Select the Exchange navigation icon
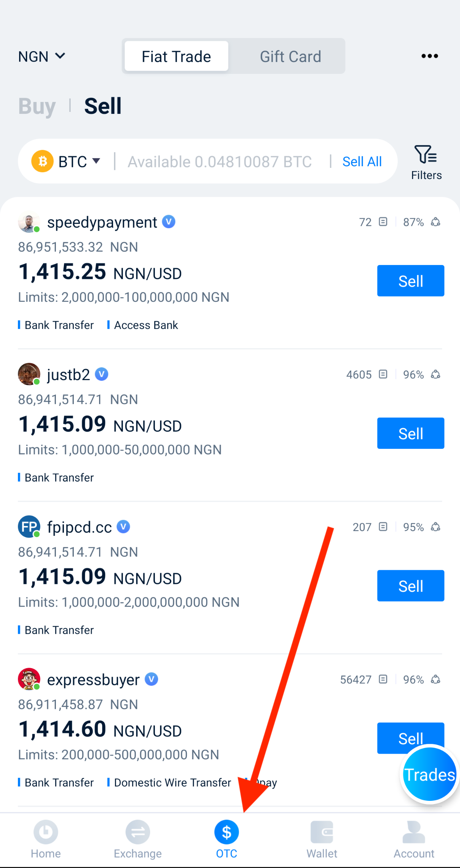Viewport: 460px width, 868px height. point(137,832)
